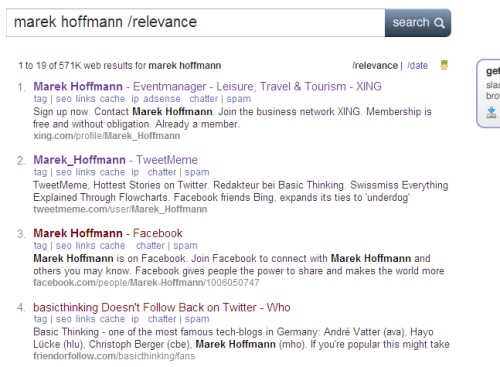This screenshot has width=500, height=367.
Task: Open 'basicthinking Doesn't Follow Back' result
Action: pos(162,307)
